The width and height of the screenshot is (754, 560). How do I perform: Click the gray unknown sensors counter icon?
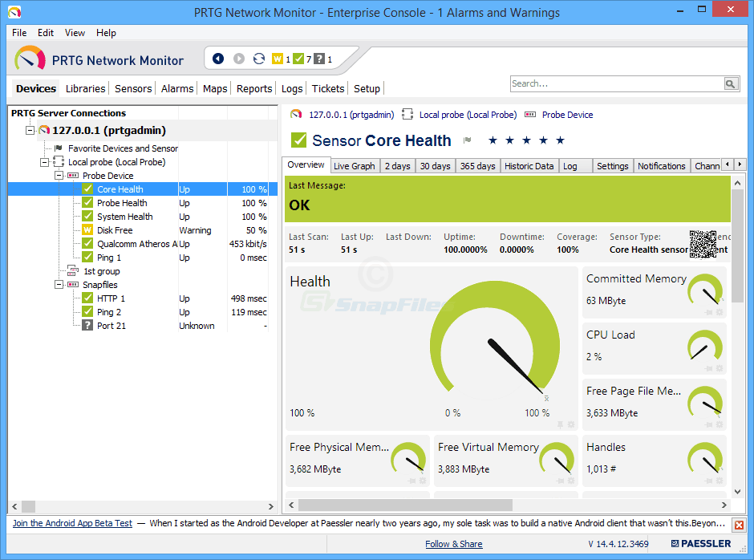[319, 59]
